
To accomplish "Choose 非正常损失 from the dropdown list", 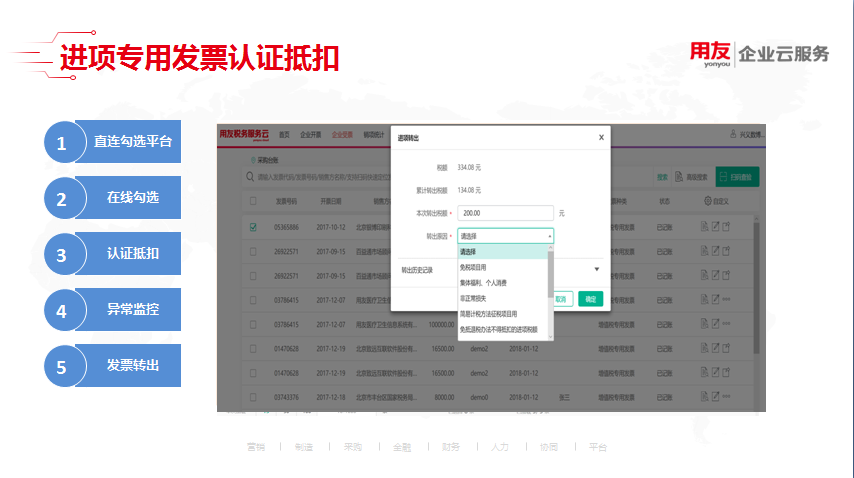I will click(473, 298).
